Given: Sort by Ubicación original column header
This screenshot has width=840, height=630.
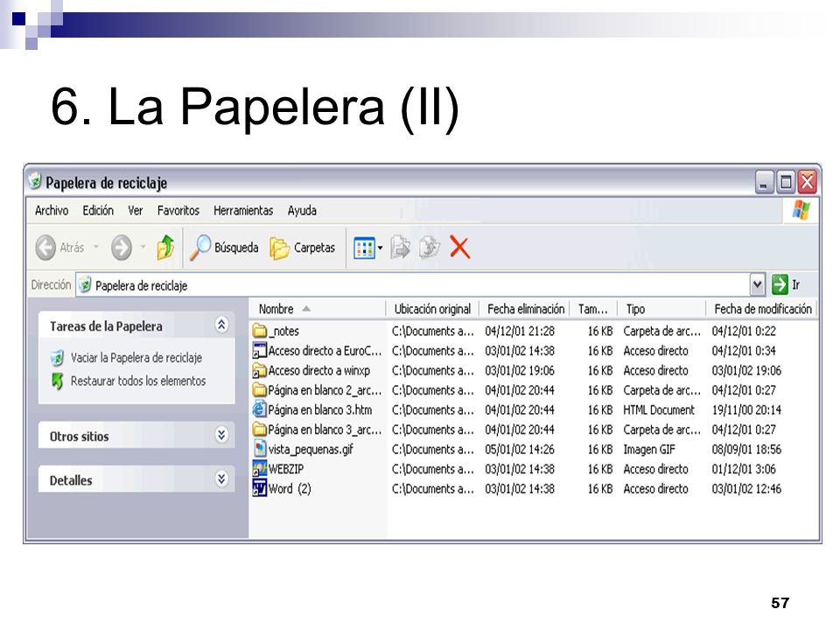Looking at the screenshot, I should point(432,309).
